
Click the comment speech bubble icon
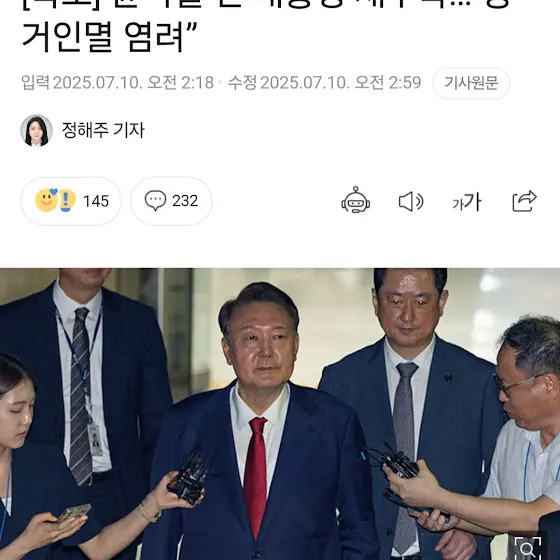[x=155, y=200]
